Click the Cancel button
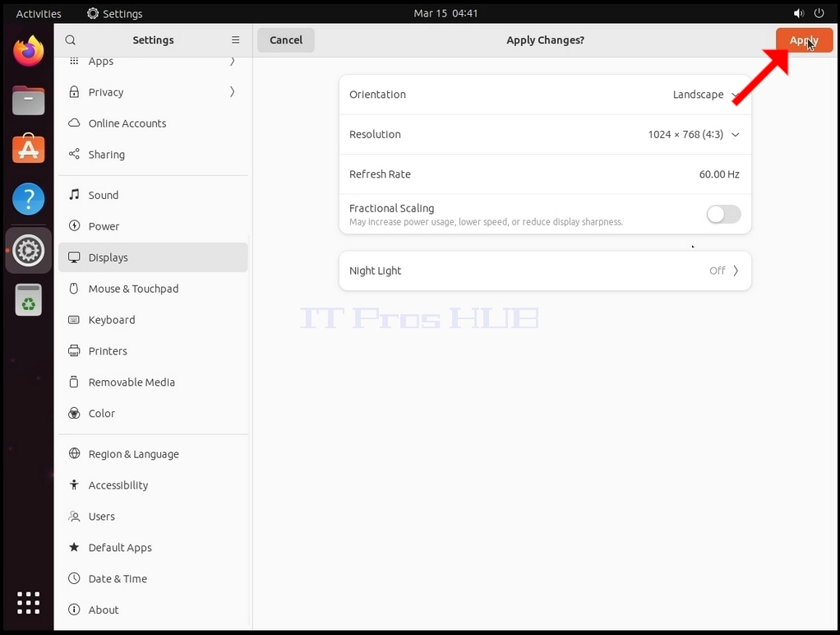Image resolution: width=840 pixels, height=635 pixels. (286, 40)
